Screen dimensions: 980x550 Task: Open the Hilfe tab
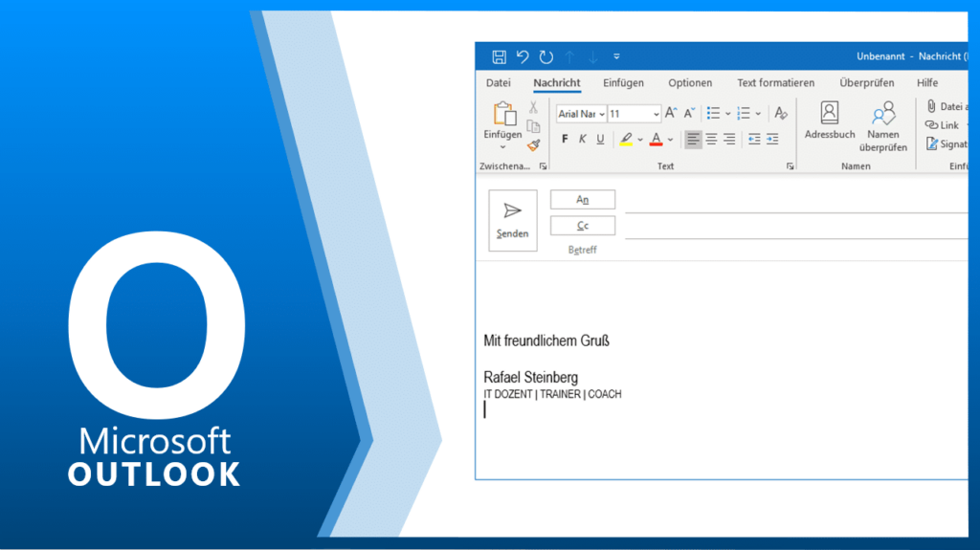pyautogui.click(x=927, y=82)
